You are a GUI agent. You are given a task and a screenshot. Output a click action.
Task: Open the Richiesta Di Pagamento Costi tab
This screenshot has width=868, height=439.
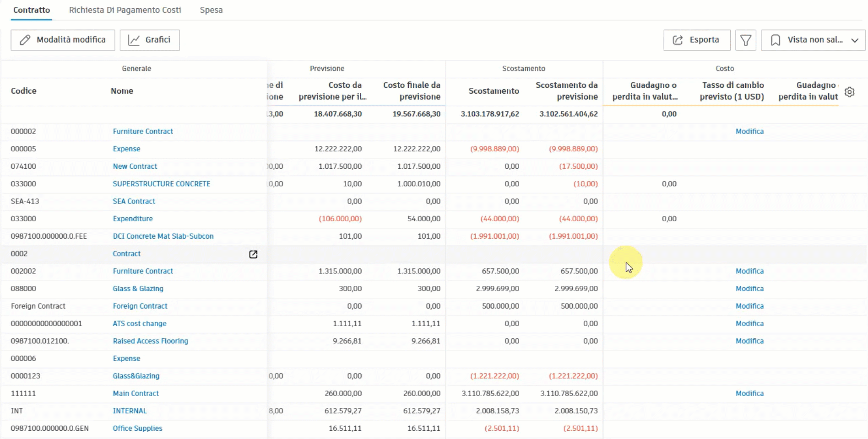coord(125,10)
